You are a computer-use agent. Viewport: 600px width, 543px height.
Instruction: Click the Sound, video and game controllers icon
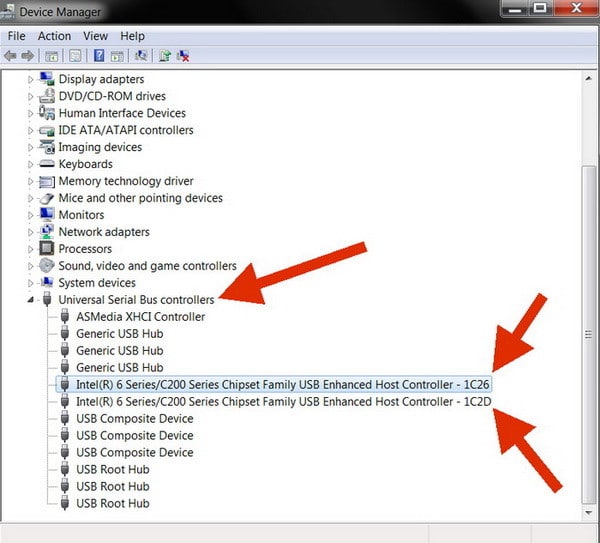click(47, 265)
